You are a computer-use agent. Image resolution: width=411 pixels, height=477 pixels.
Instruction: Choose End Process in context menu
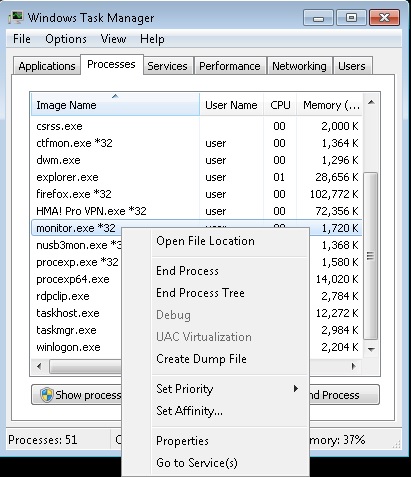[x=215, y=271]
